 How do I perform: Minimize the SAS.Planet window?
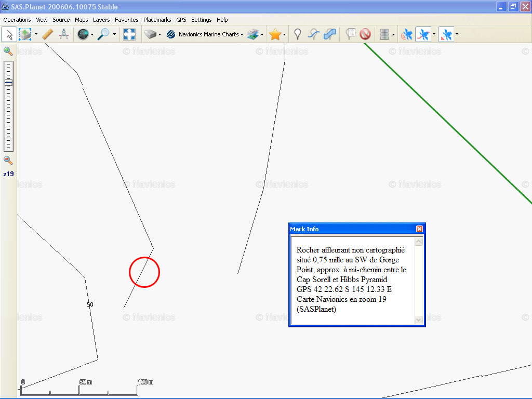501,6
